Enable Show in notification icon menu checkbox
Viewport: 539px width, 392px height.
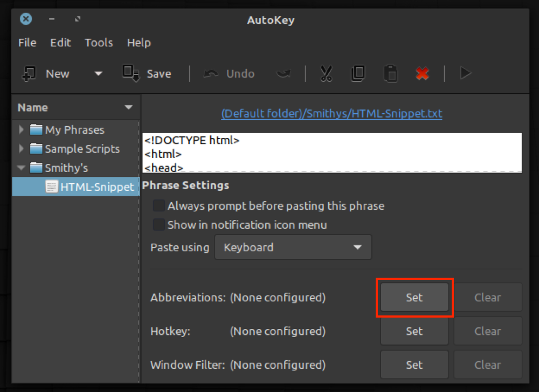(x=159, y=224)
